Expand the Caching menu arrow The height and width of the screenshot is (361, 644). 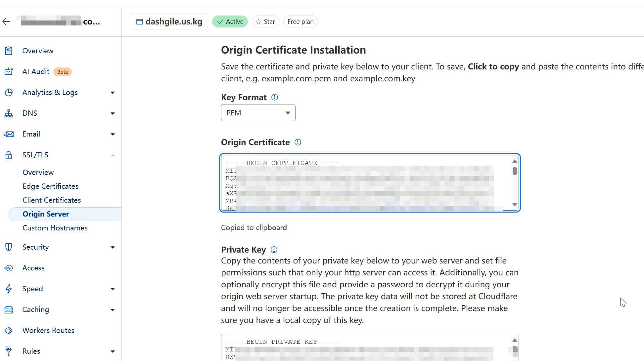pyautogui.click(x=113, y=310)
